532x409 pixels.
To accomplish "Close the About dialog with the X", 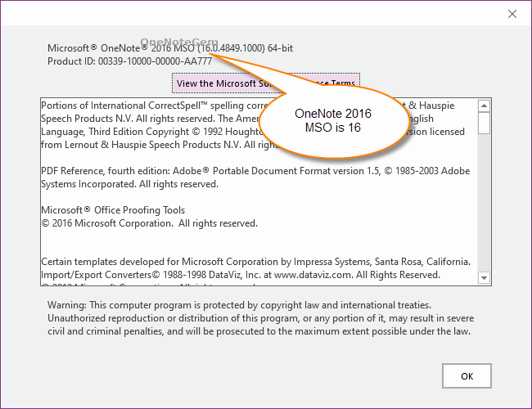I will tap(512, 14).
